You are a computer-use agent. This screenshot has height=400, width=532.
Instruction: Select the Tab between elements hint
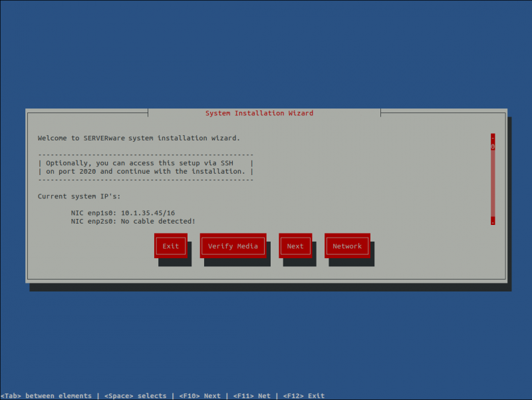pyautogui.click(x=47, y=395)
